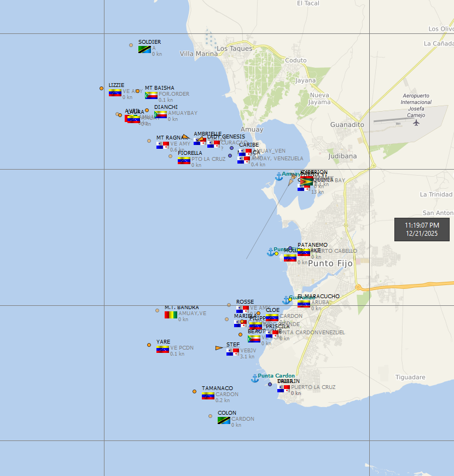Select the DIANCHI vessel name label

[166, 107]
